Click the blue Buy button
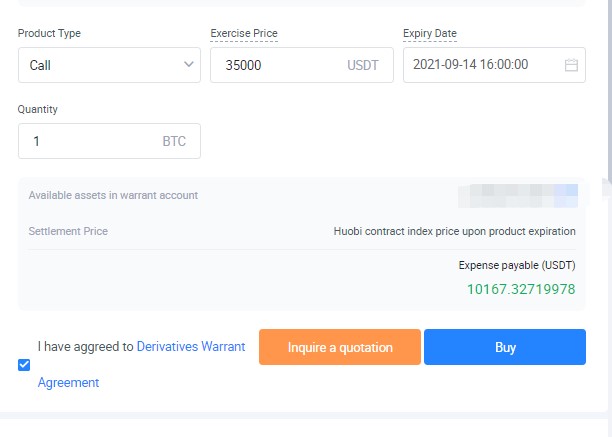Image resolution: width=612 pixels, height=437 pixels. (x=505, y=347)
